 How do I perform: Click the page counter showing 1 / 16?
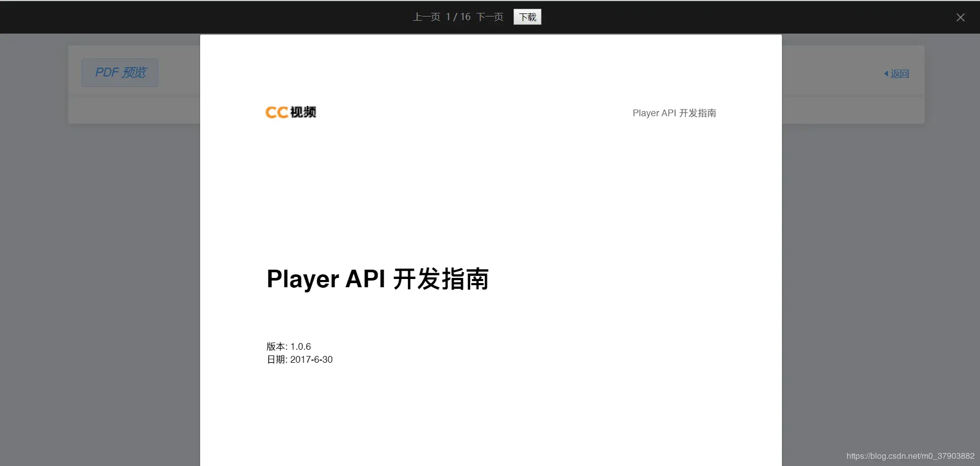coord(458,17)
